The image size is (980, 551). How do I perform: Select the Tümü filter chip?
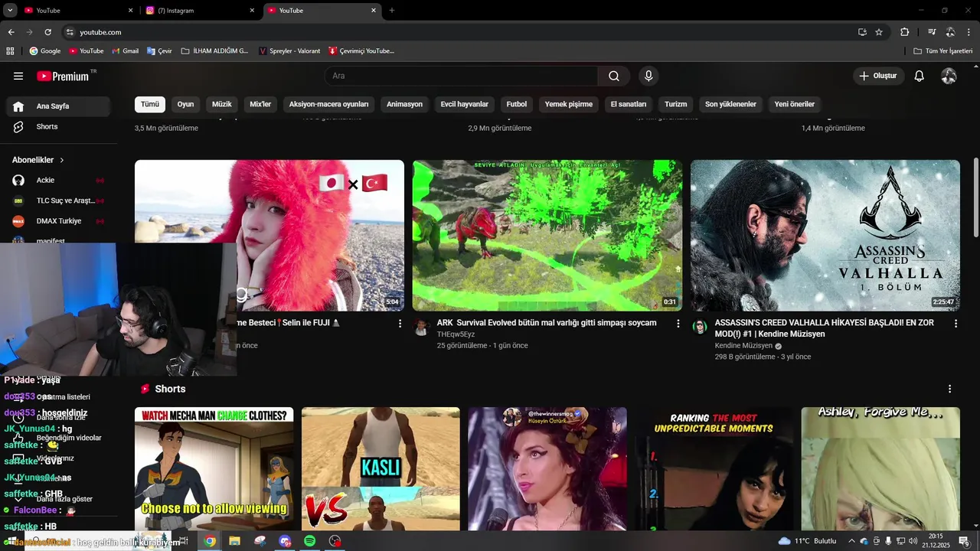tap(150, 104)
